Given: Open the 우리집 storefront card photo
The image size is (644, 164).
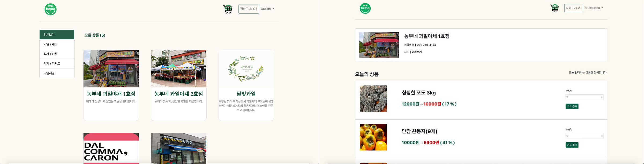Looking at the screenshot, I should [x=179, y=148].
